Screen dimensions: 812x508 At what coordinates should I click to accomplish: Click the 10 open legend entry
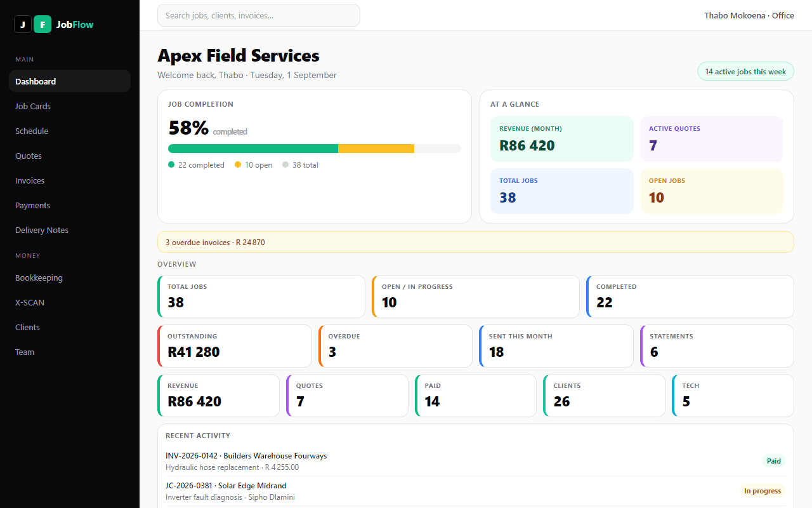click(x=253, y=165)
